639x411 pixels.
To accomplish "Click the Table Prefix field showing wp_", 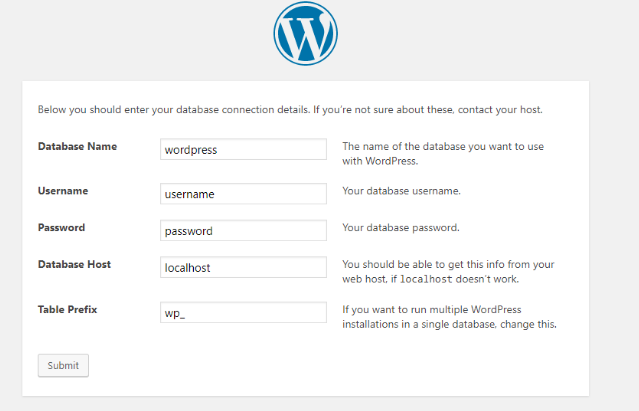I will pos(243,312).
